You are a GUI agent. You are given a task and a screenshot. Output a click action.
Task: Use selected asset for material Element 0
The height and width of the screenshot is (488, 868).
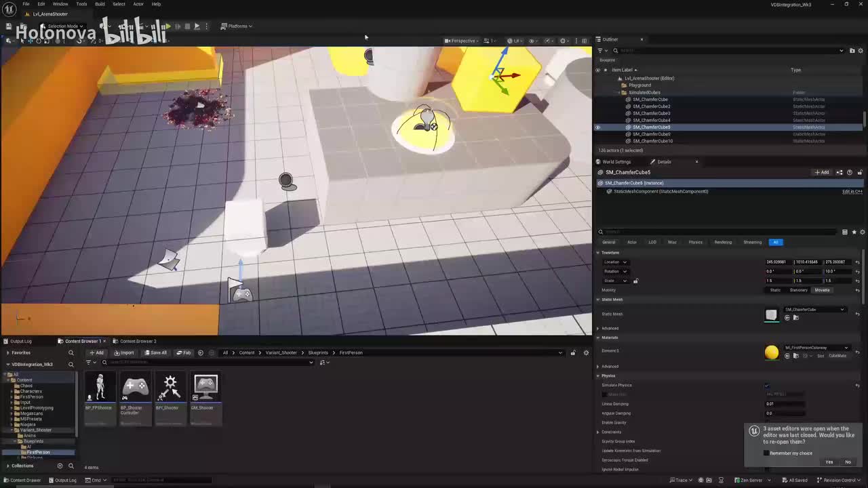coord(787,356)
